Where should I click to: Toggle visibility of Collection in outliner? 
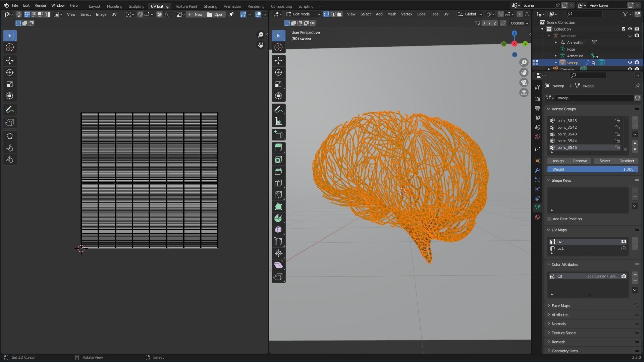[630, 29]
